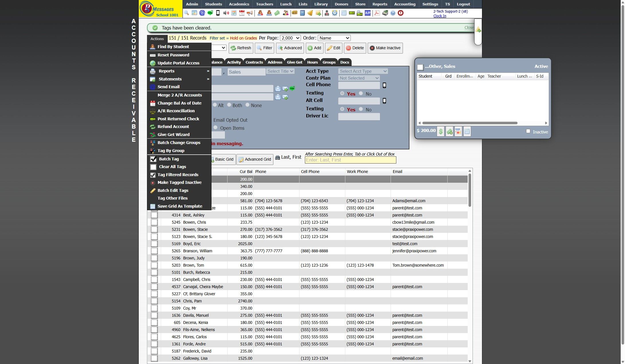Click the Clock In link
The width and height of the screenshot is (625, 364).
coord(440,16)
